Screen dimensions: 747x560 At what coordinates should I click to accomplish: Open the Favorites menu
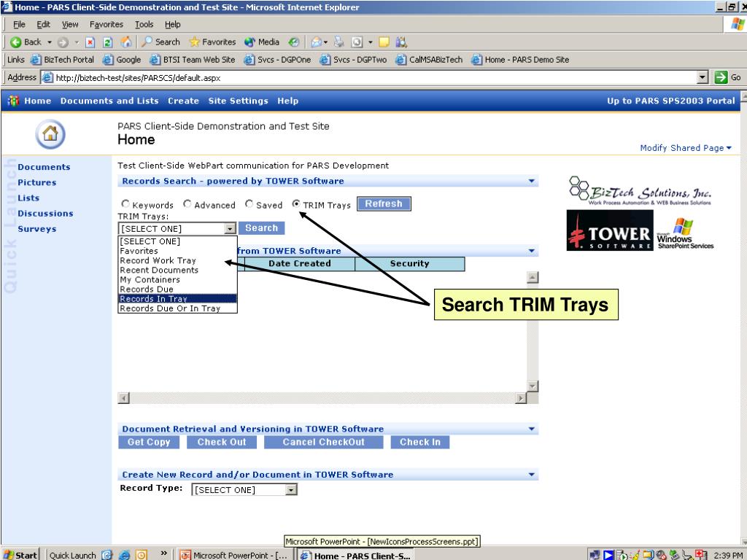point(107,24)
